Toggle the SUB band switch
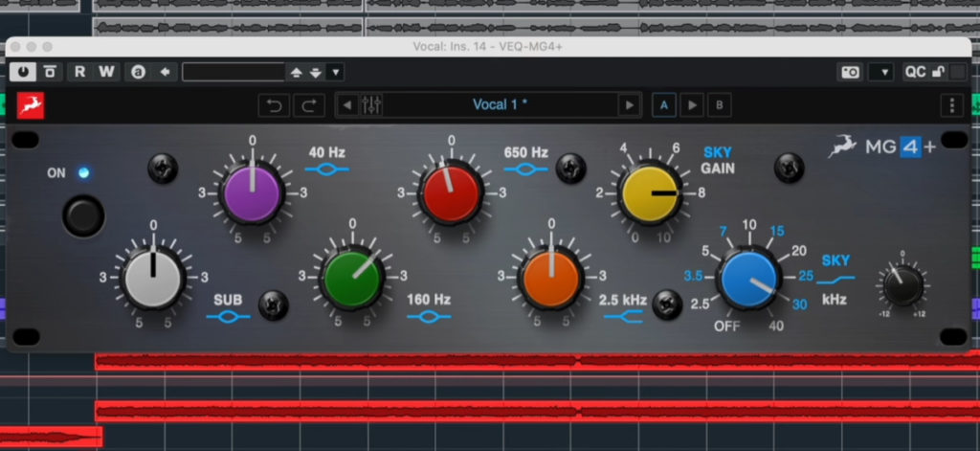 point(273,304)
